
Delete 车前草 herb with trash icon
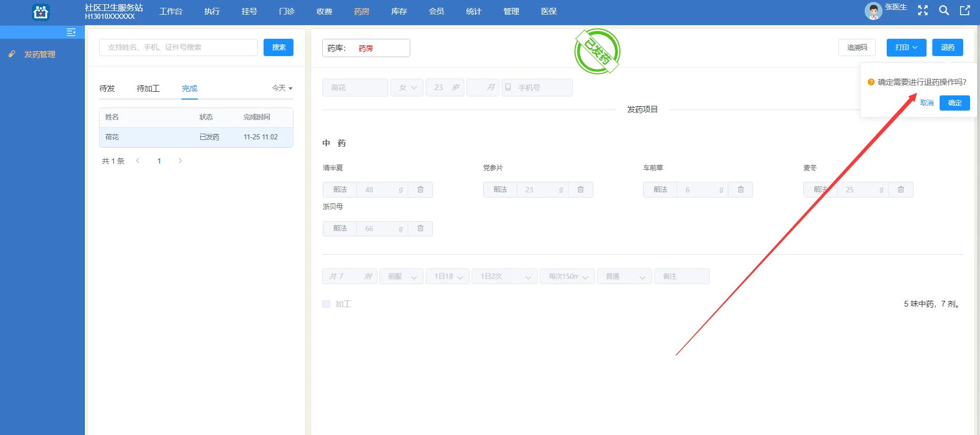pos(741,190)
